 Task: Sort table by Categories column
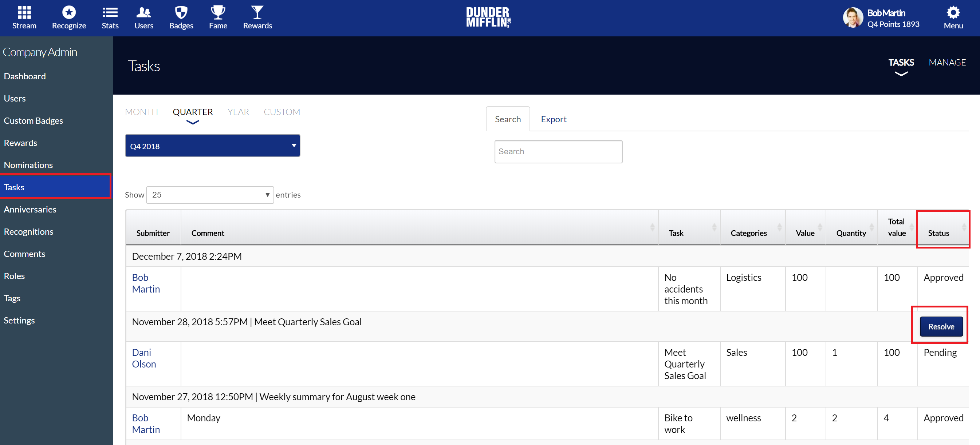click(752, 227)
